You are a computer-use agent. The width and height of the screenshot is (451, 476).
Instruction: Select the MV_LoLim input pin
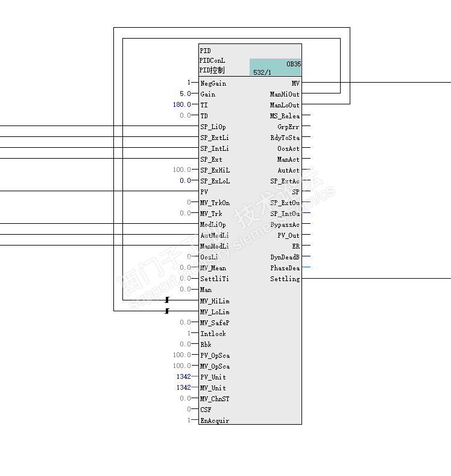215,312
